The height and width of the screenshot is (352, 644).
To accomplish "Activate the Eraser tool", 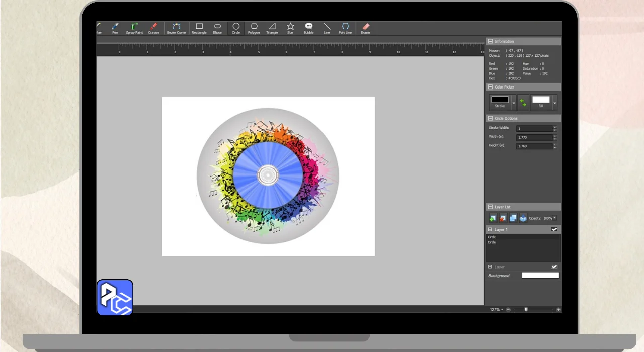I will coord(365,28).
